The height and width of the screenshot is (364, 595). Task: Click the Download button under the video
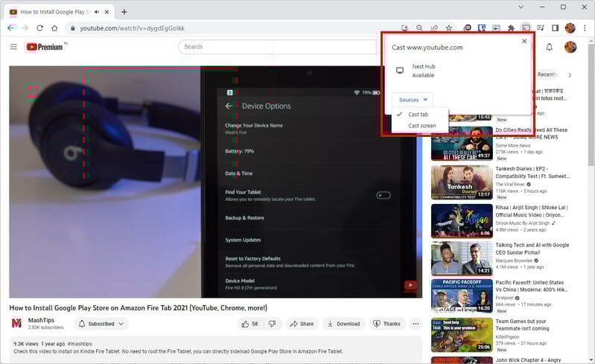point(344,324)
